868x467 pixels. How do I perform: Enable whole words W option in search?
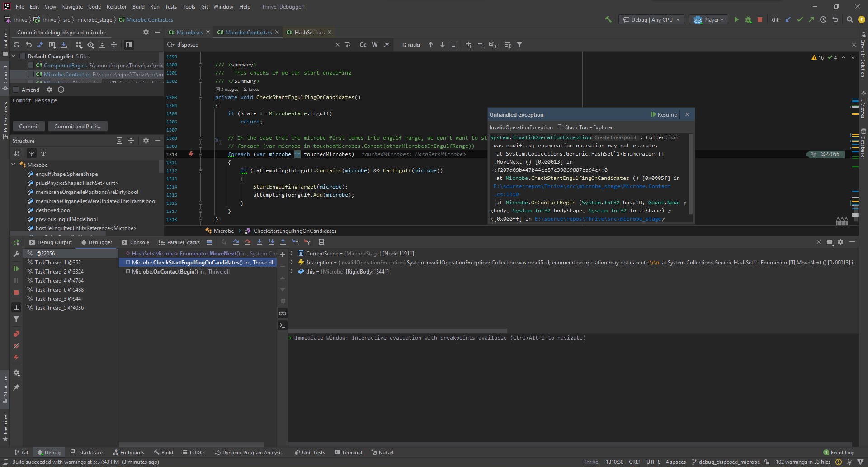[374, 45]
